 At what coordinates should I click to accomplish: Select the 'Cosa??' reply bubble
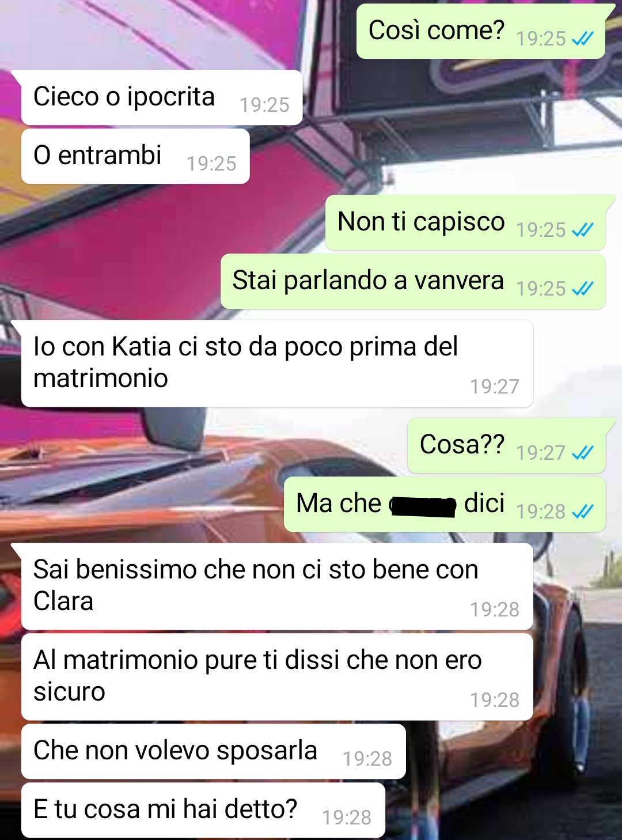(506, 445)
